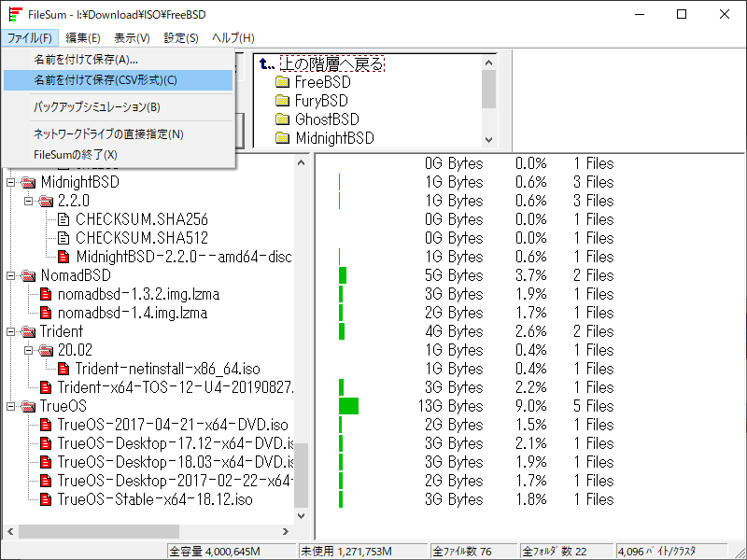The height and width of the screenshot is (560, 747).
Task: Click red file icon of MidnightBSD-2.2.0 disc
Action: point(63,258)
